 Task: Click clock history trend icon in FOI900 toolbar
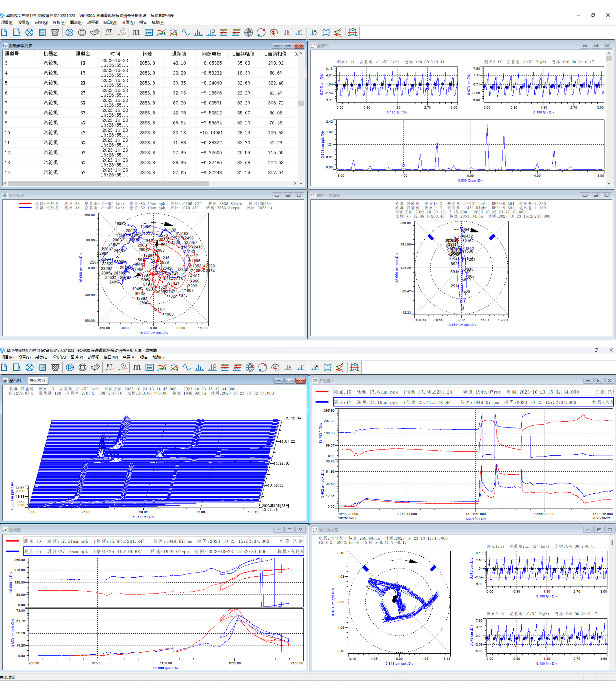[x=122, y=368]
